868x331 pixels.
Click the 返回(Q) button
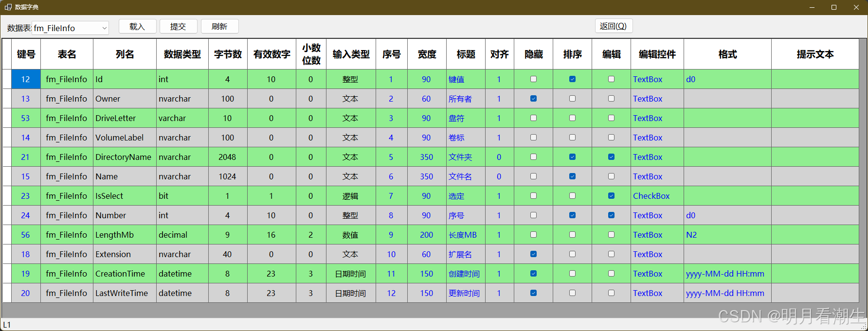(614, 26)
